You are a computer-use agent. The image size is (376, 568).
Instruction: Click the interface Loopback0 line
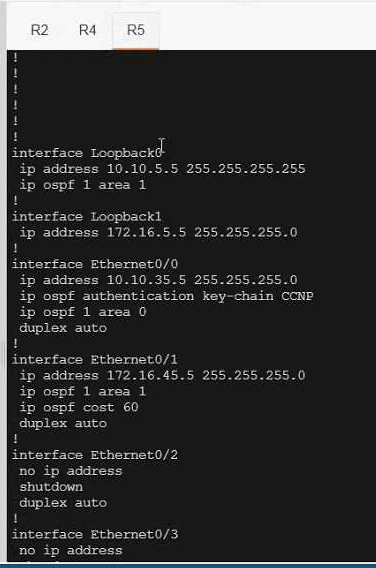tap(87, 153)
